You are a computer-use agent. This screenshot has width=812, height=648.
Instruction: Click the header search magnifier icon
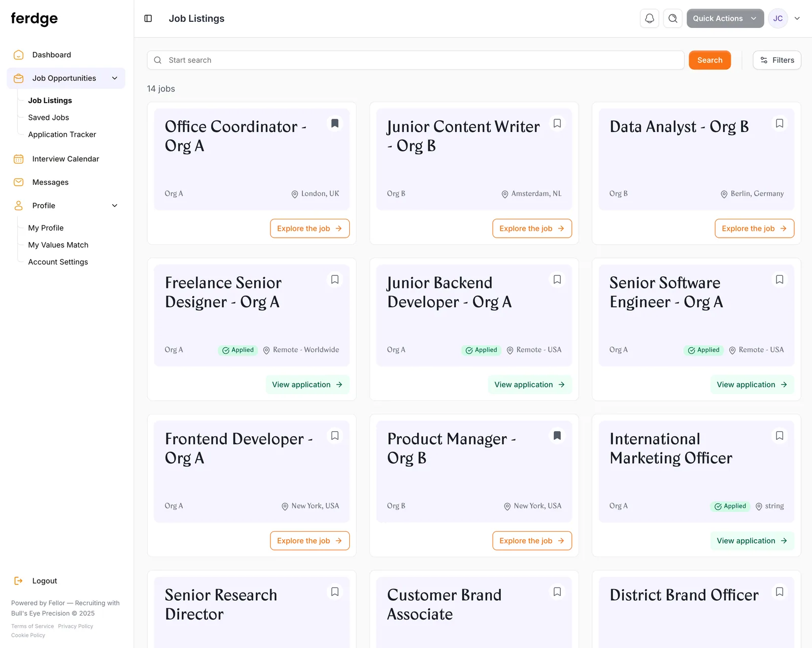tap(673, 18)
